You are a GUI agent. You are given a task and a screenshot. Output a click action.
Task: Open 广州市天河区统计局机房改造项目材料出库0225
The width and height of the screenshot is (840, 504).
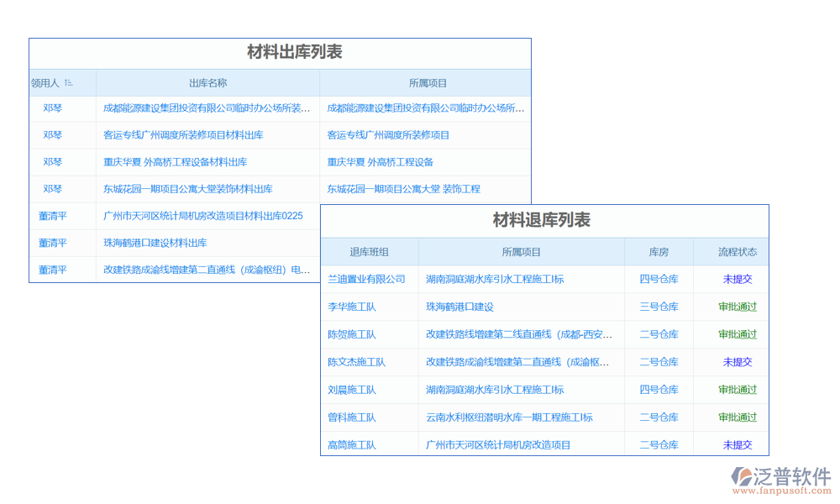click(202, 216)
